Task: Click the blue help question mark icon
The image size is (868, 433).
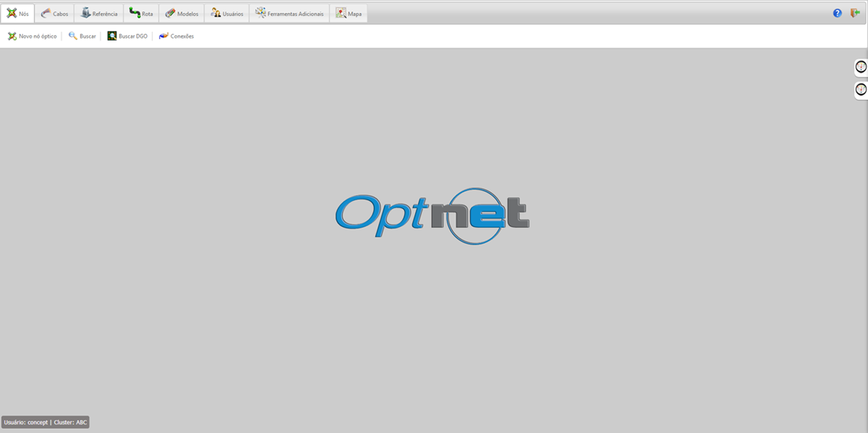Action: click(x=837, y=13)
